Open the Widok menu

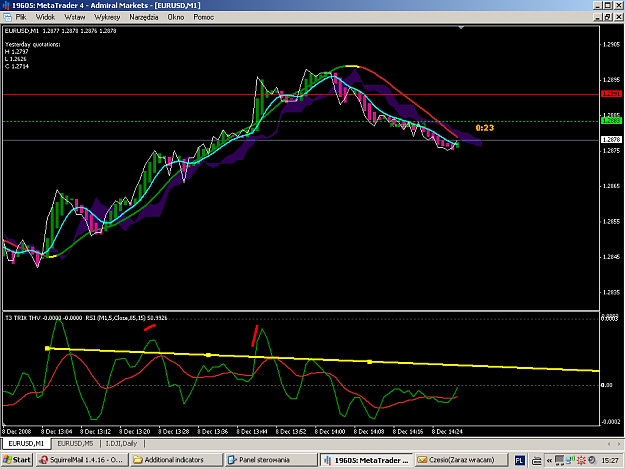pos(45,17)
